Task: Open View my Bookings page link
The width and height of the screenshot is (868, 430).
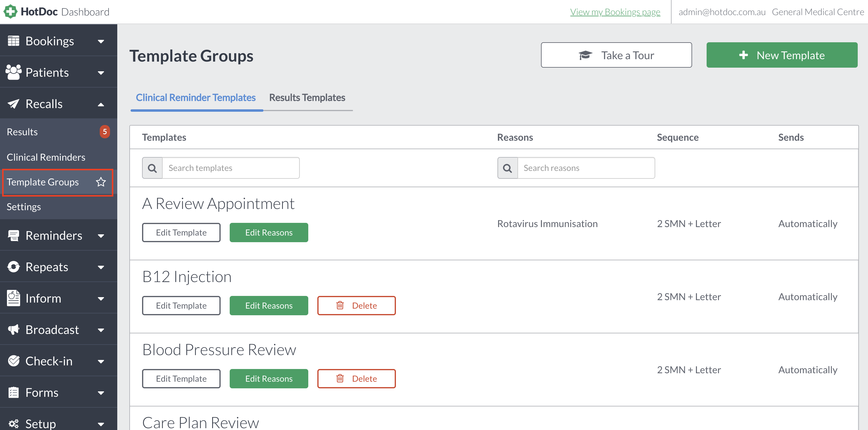Action: point(615,12)
